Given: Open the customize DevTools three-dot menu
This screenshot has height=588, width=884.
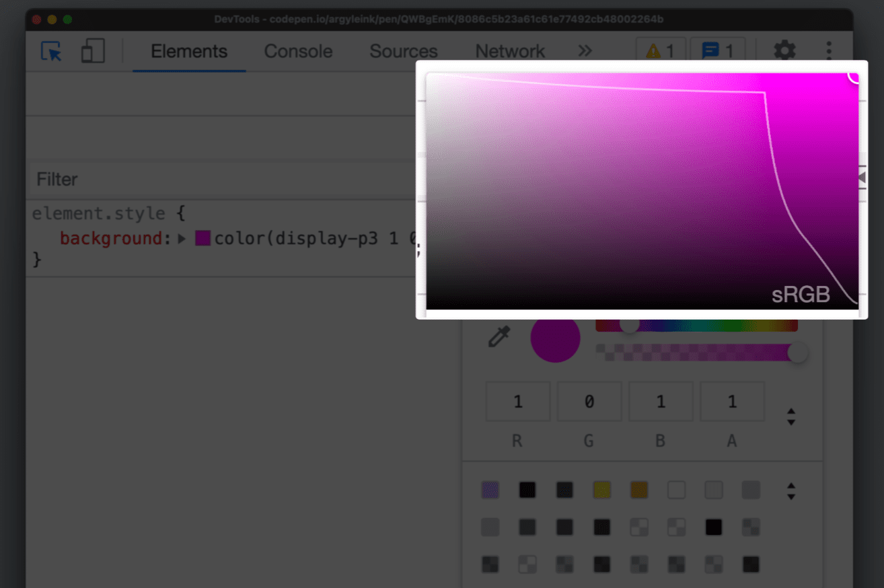Looking at the screenshot, I should click(828, 50).
